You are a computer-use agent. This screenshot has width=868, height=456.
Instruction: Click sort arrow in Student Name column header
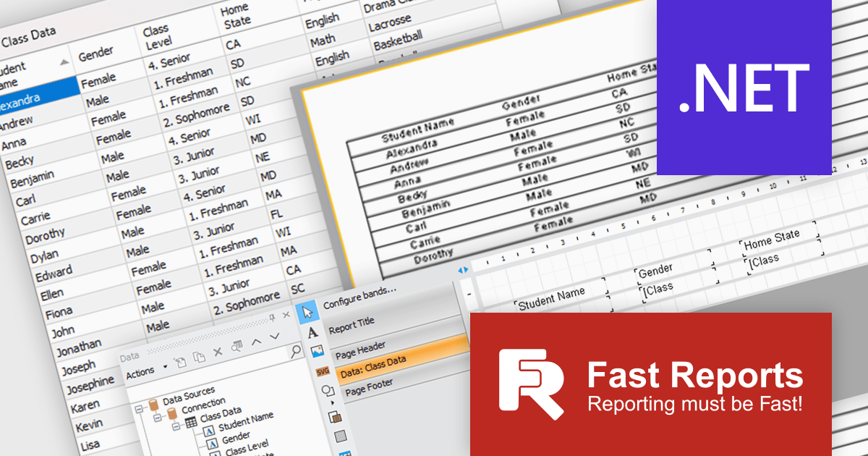pos(65,62)
